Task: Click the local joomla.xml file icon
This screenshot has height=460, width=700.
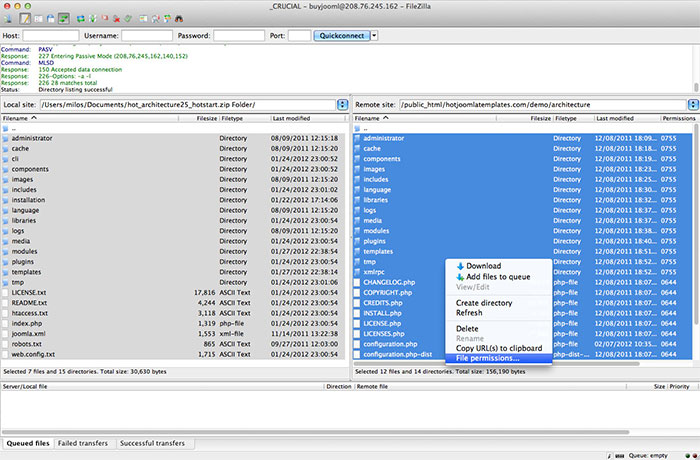Action: 5,334
